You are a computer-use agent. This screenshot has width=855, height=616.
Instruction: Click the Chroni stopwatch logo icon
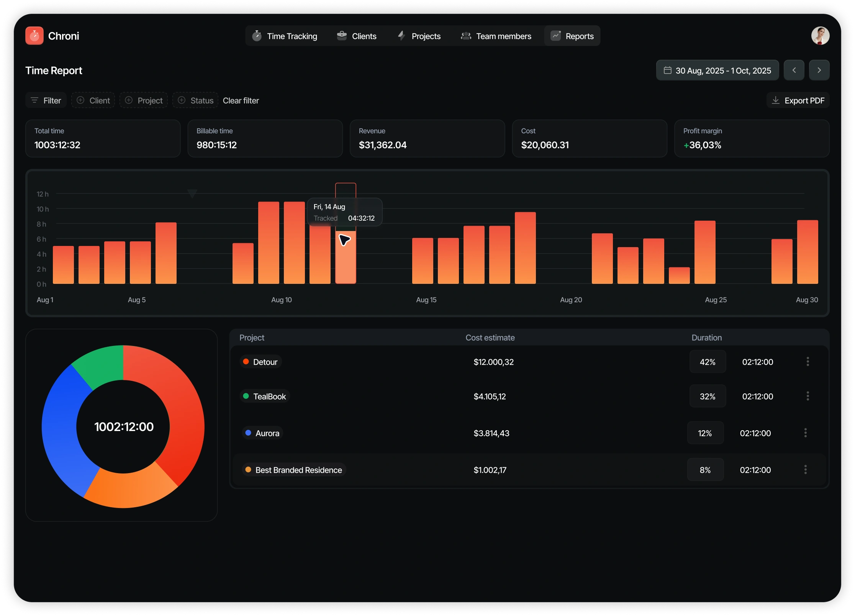(34, 36)
